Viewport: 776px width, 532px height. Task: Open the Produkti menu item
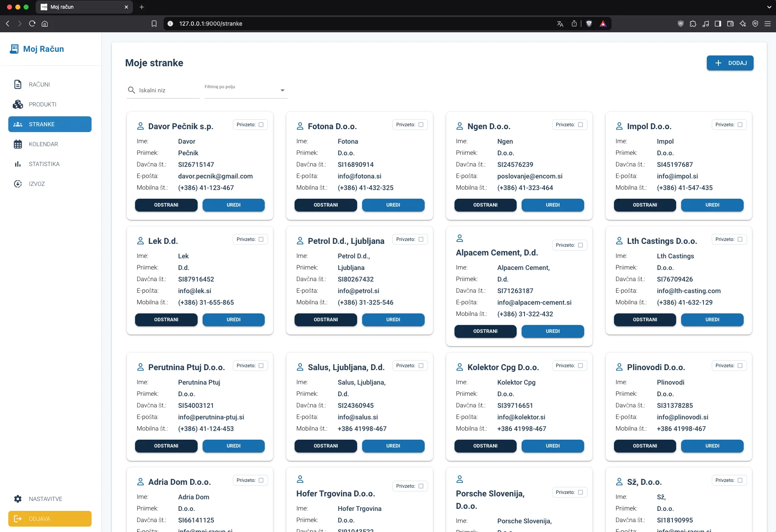[x=50, y=104]
